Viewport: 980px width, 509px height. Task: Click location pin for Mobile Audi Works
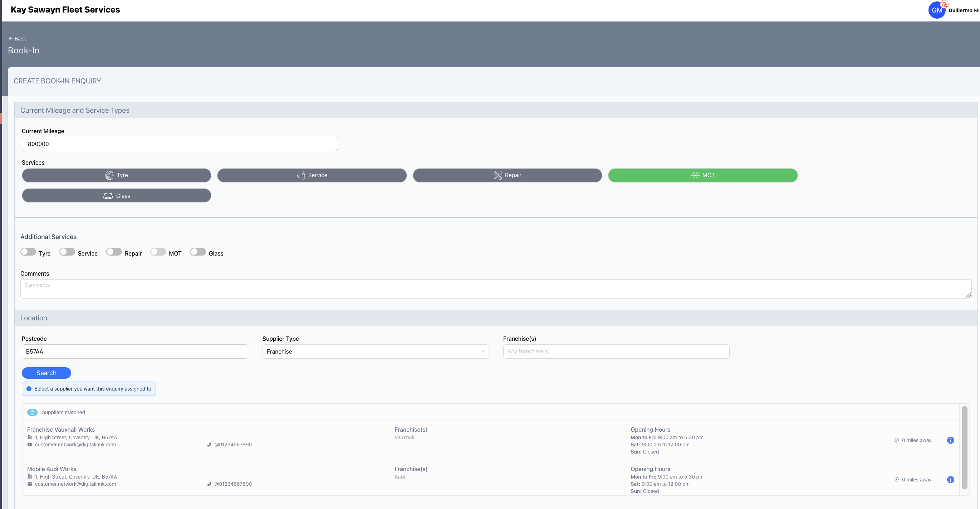[896, 480]
